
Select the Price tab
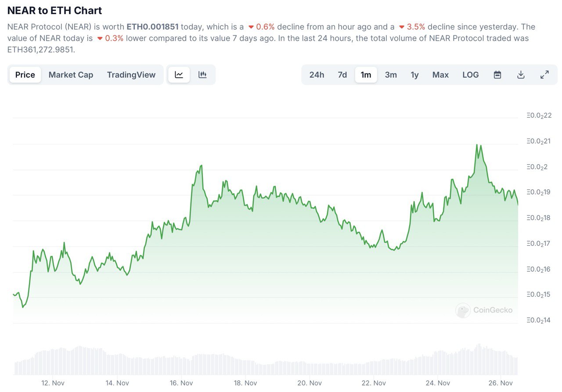(25, 75)
